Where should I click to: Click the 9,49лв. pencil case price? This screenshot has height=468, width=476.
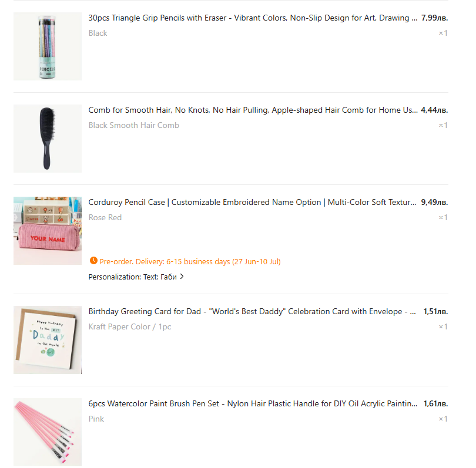click(x=434, y=203)
